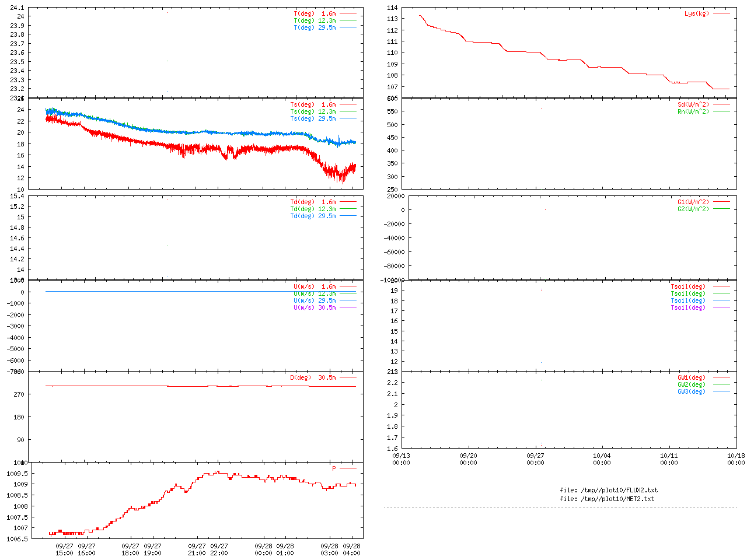
Task: Click the 'D(deg) 30.5m' direction legend label
Action: [x=313, y=377]
